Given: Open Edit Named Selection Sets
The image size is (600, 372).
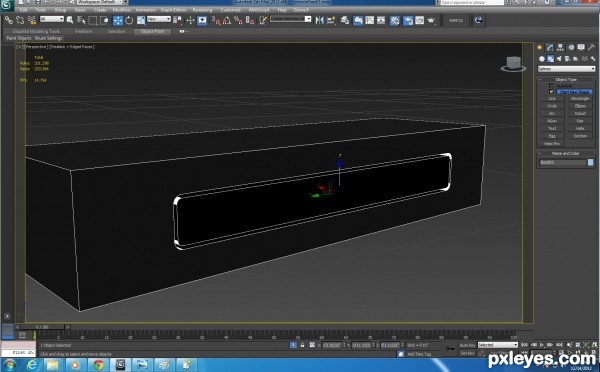Looking at the screenshot, I should 262,20.
